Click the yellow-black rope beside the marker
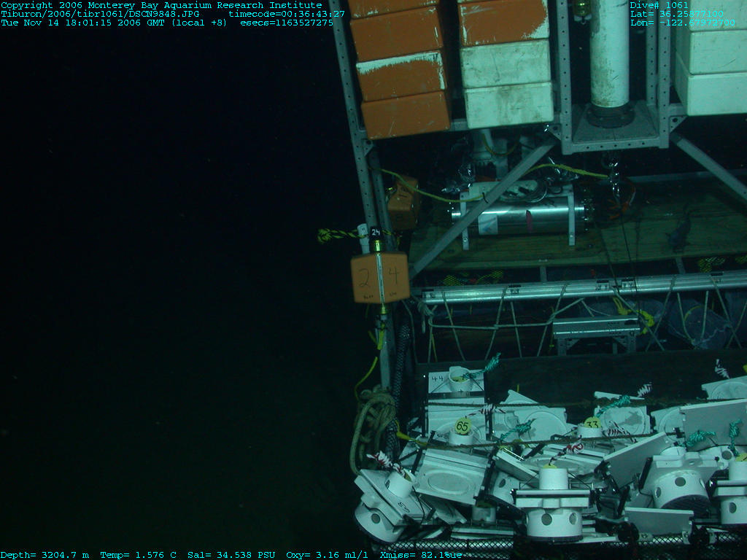Image resolution: width=747 pixels, height=560 pixels. [340, 235]
